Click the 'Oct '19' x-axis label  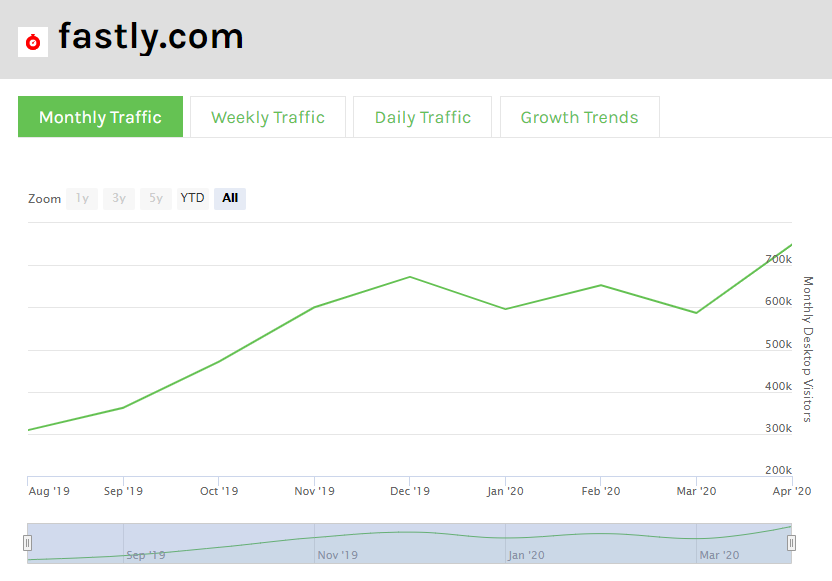(219, 491)
